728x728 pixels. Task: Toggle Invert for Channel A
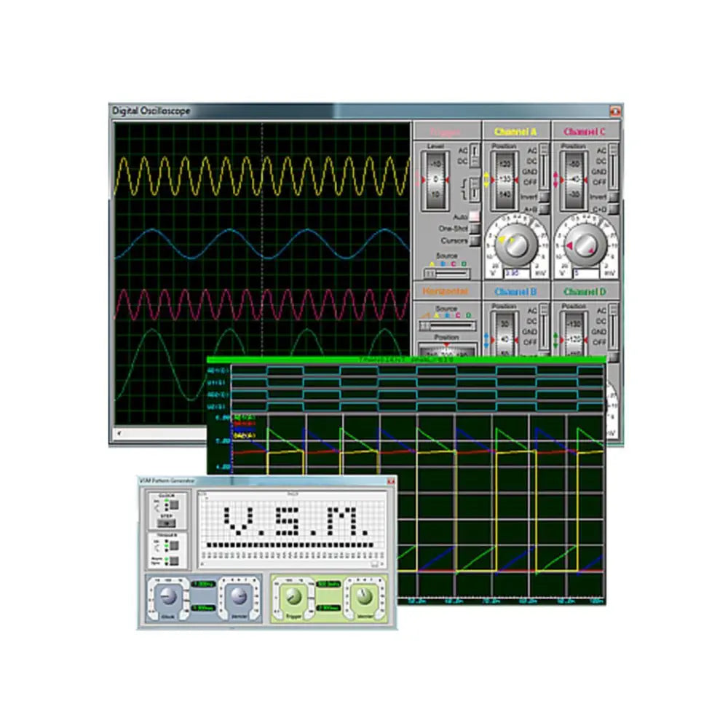click(x=543, y=197)
